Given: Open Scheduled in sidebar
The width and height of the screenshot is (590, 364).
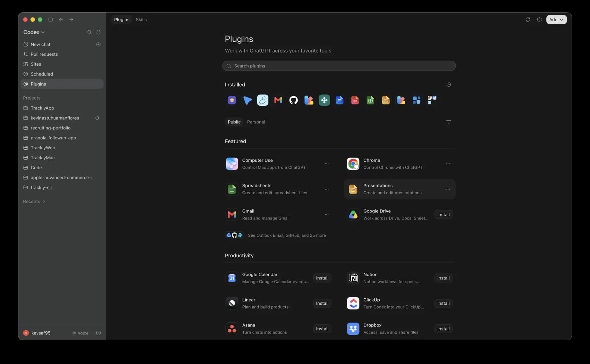Looking at the screenshot, I should click(62, 74).
